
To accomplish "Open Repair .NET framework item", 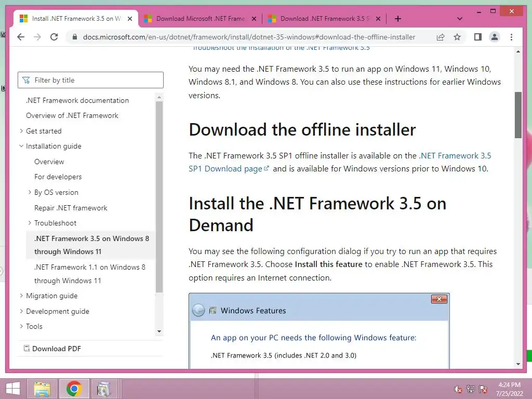I will click(x=71, y=208).
